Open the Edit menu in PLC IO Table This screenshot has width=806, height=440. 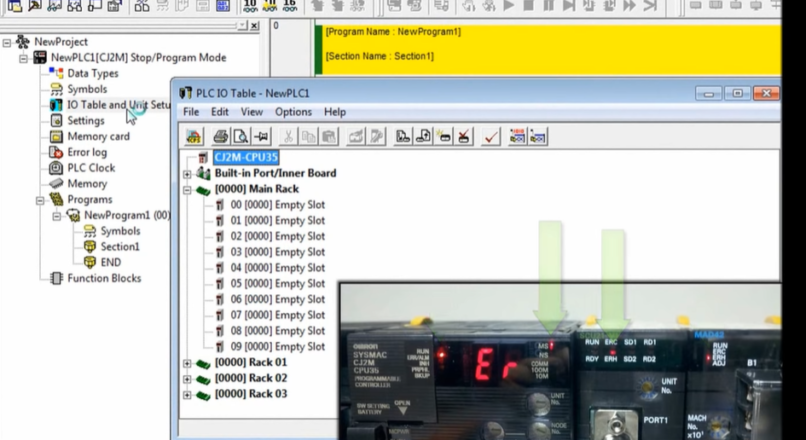(x=219, y=112)
